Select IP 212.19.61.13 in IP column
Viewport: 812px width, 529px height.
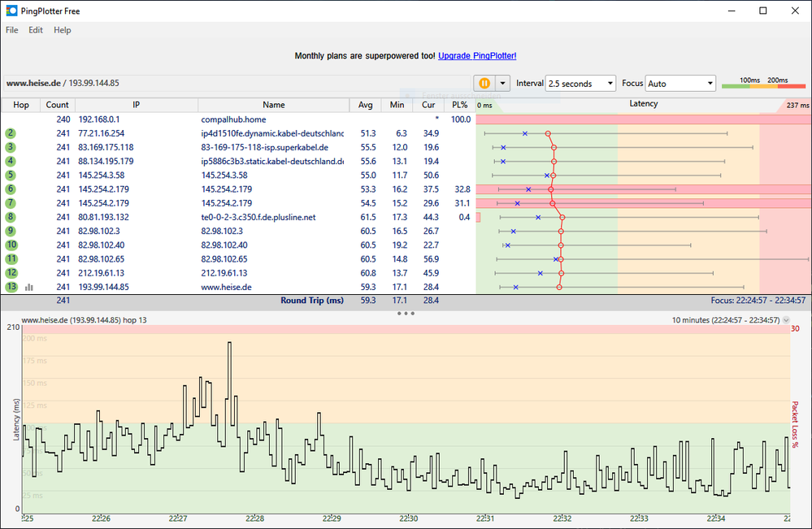point(102,273)
